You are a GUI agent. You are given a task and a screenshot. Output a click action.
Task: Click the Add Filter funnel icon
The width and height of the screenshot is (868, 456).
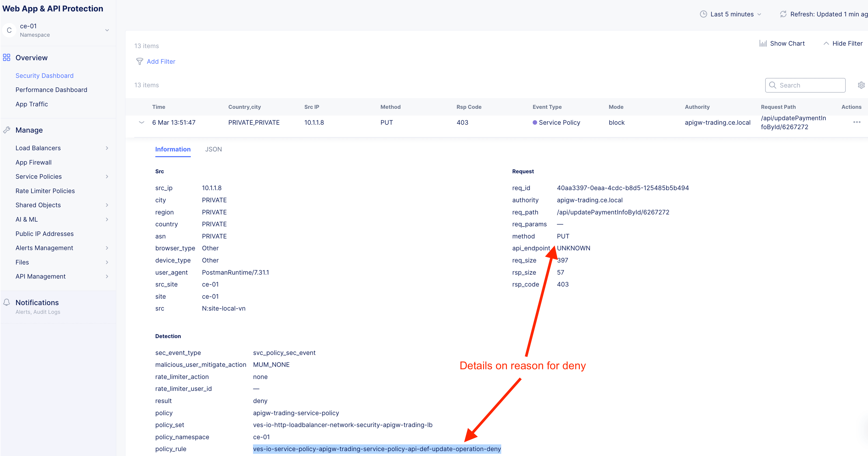[x=139, y=61]
